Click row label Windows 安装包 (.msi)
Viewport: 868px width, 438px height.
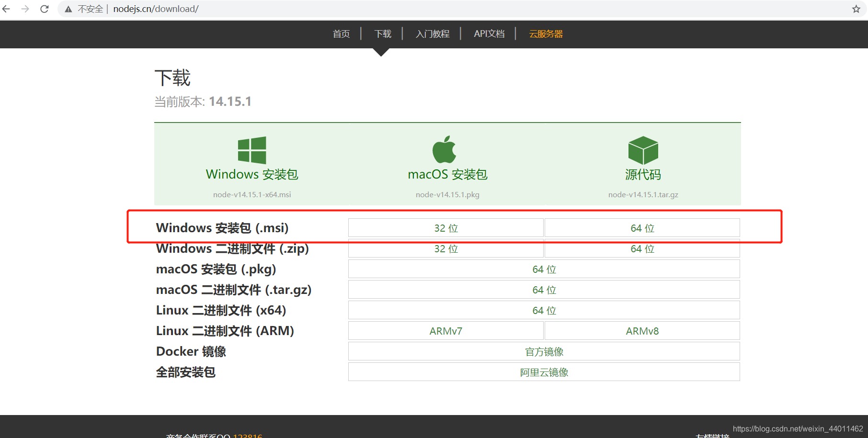click(222, 228)
